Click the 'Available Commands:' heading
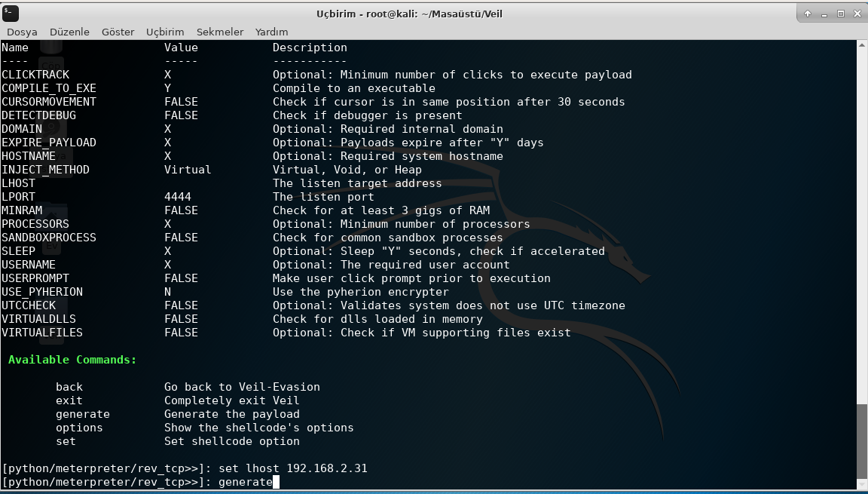This screenshot has height=494, width=868. coord(72,360)
